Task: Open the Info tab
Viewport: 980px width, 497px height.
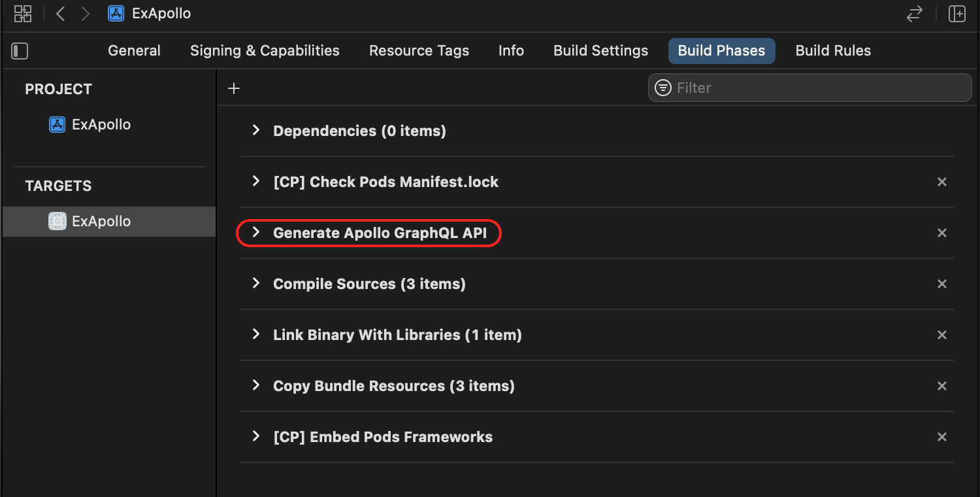Action: pos(511,51)
